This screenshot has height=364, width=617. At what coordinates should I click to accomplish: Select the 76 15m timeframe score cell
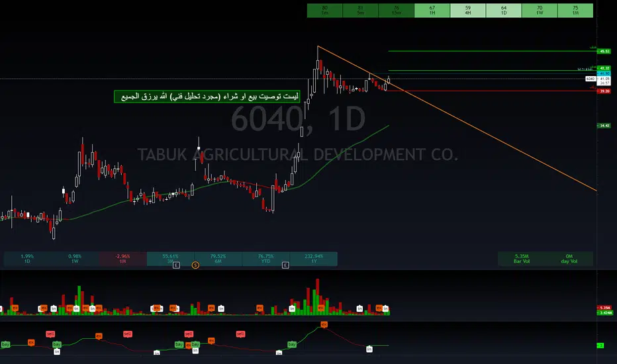click(x=397, y=11)
